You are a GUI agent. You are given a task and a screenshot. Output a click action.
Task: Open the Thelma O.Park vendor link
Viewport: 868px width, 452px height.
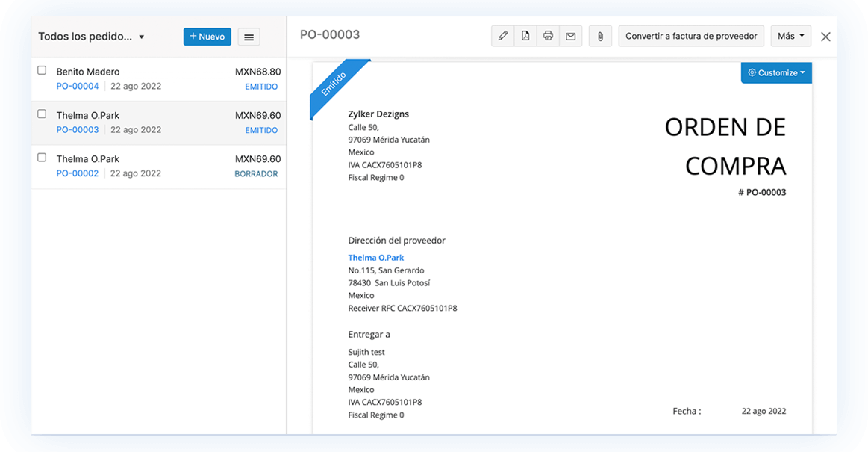[376, 257]
